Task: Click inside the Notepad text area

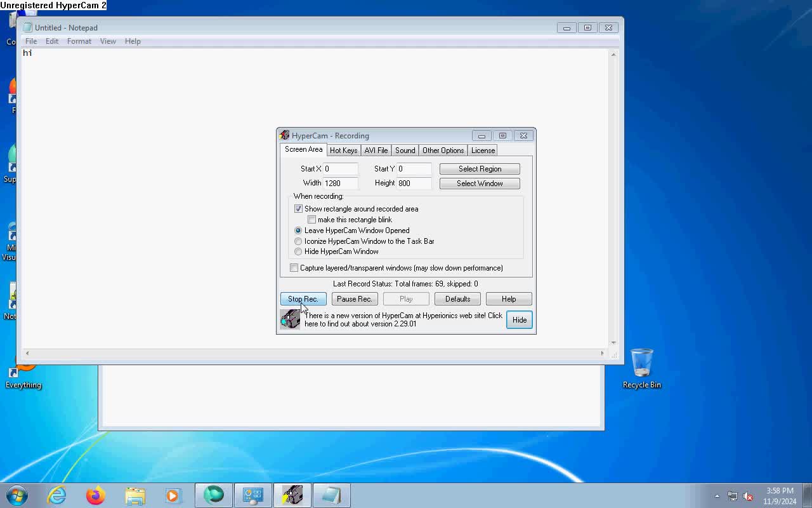Action: coord(315,198)
